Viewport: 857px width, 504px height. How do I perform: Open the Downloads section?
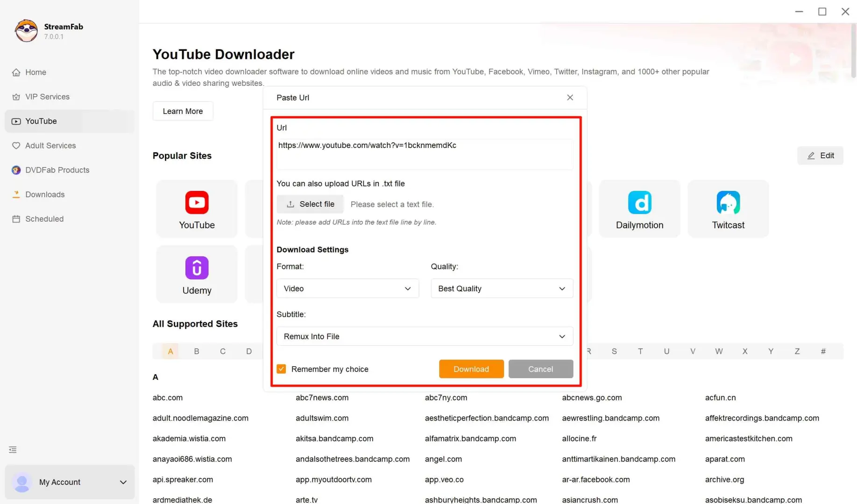point(70,195)
